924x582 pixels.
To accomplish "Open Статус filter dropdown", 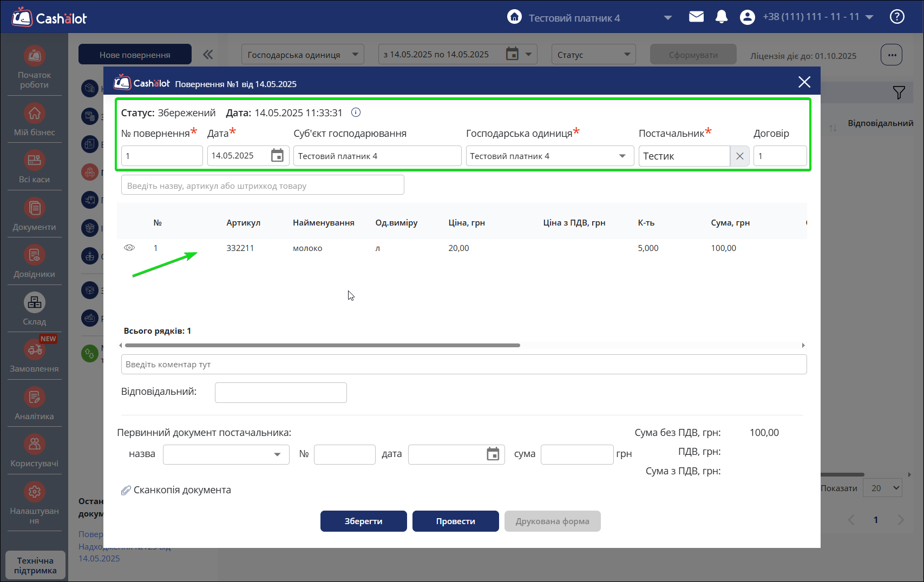I will click(593, 54).
